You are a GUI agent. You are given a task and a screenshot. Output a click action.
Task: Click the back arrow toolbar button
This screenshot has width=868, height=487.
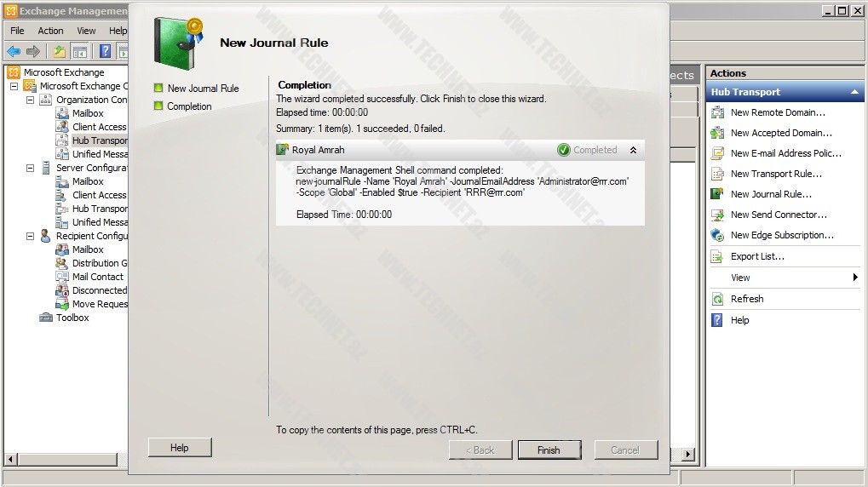[x=14, y=51]
